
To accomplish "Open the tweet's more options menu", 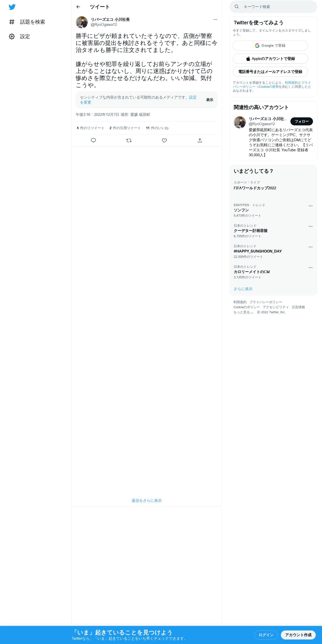I will point(215,20).
